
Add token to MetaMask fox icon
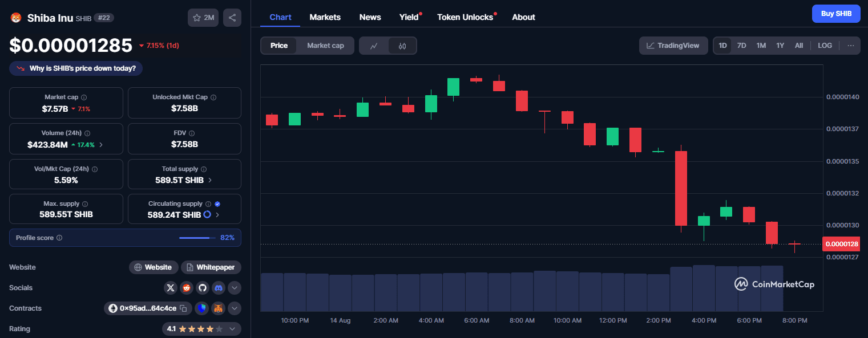(x=218, y=308)
